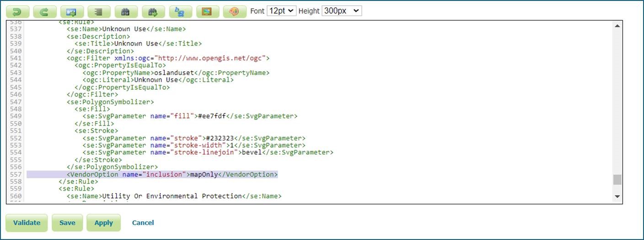Screen dimensions: 644x240
Task: Open the Font size 12pt dropdown
Action: click(x=282, y=11)
